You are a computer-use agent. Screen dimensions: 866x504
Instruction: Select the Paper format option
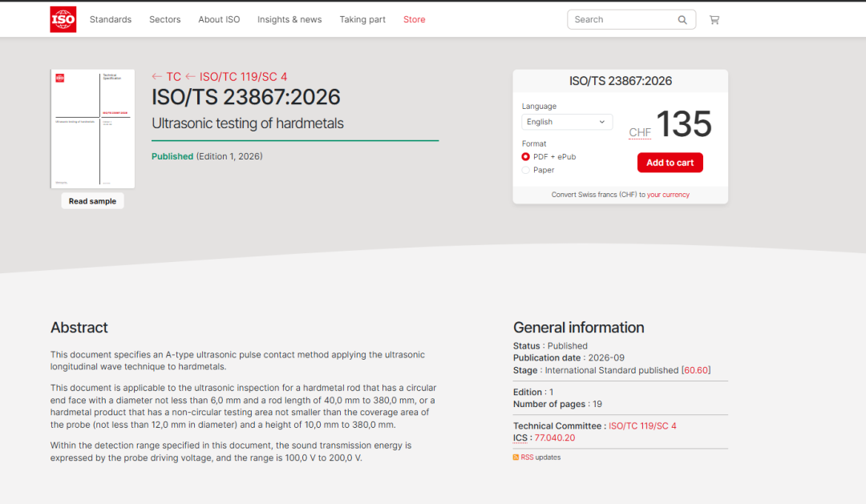[x=526, y=170]
